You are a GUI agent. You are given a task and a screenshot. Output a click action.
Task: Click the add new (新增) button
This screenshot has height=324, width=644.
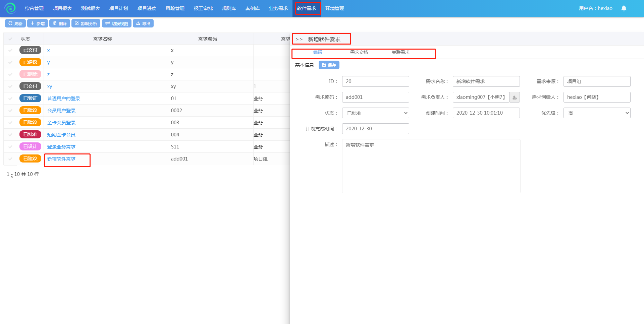(38, 23)
